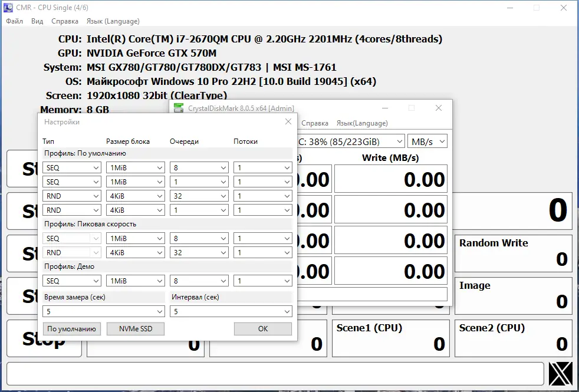Image resolution: width=579 pixels, height=392 pixels.
Task: Click the Scene1 (CPU) score box
Action: click(x=391, y=338)
